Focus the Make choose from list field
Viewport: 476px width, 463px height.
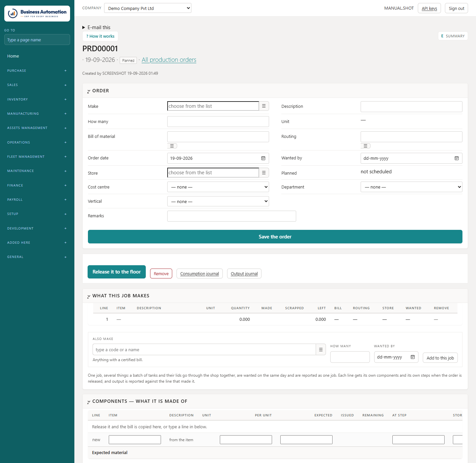213,106
